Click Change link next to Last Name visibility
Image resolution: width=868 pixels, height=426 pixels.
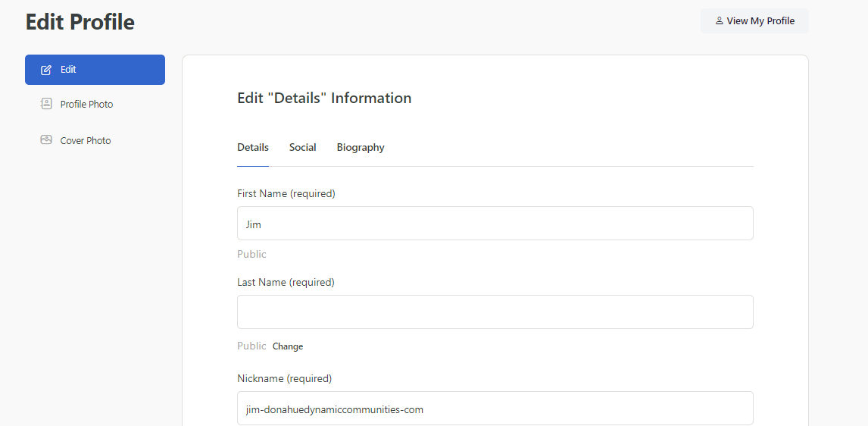tap(288, 346)
